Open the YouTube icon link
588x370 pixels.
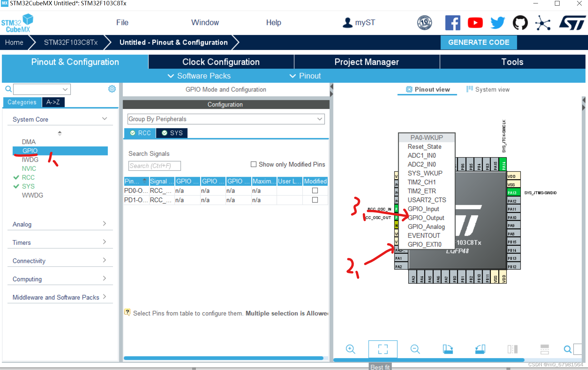[x=475, y=23]
